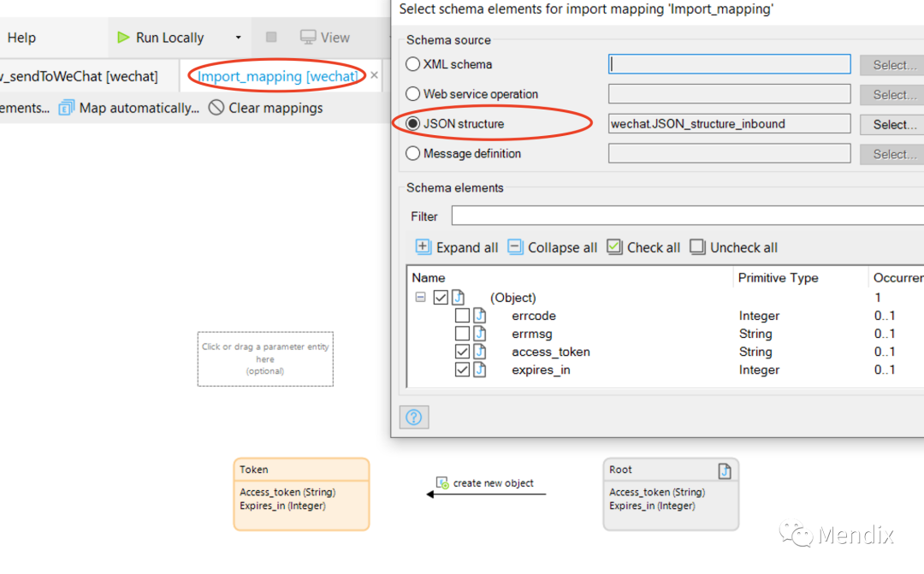
Task: Click the JSON icon on Root box
Action: [725, 470]
